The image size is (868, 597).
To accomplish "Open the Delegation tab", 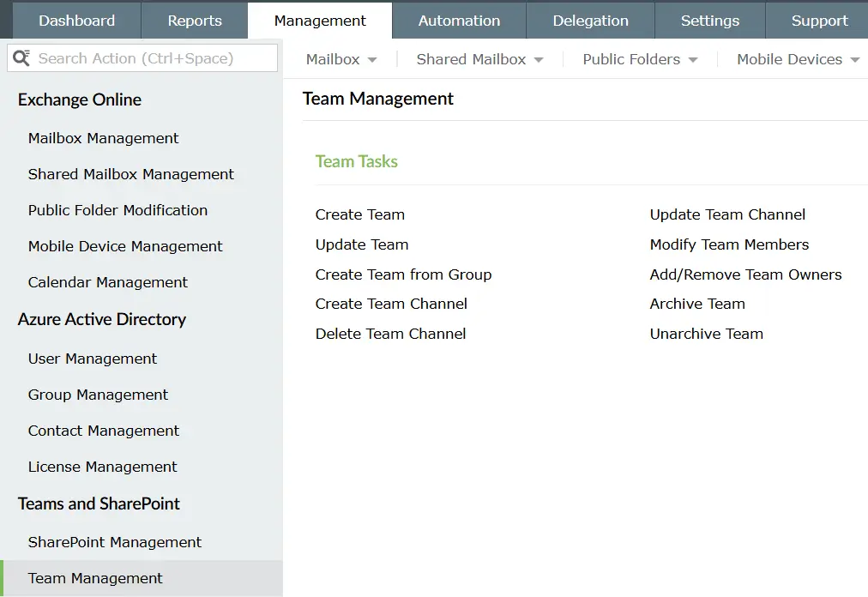I will (x=590, y=20).
